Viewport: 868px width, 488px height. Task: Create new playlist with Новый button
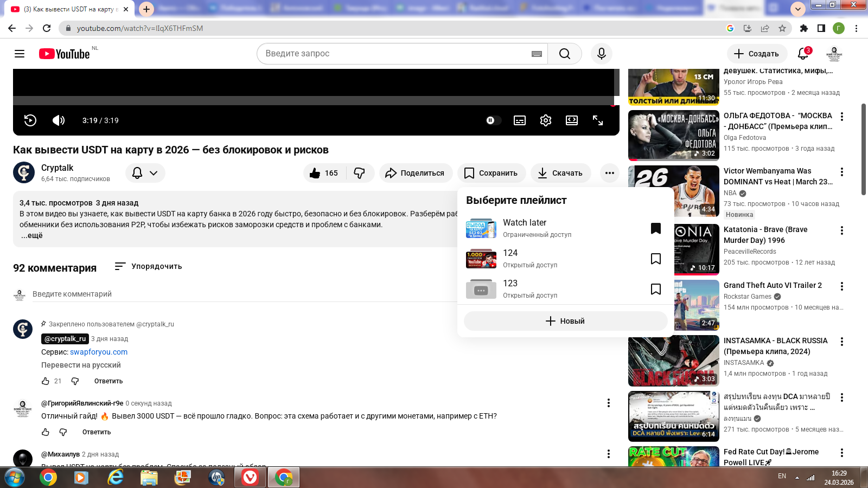[x=565, y=321]
